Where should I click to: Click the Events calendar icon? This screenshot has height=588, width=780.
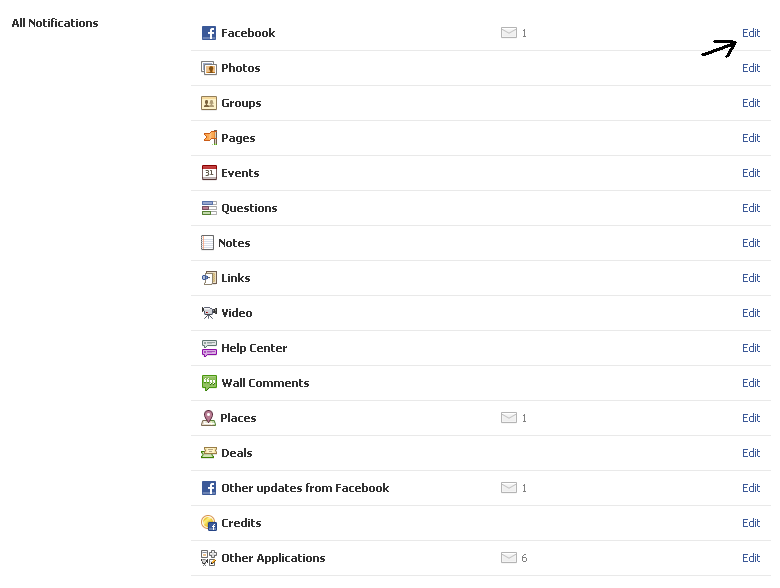pyautogui.click(x=208, y=173)
